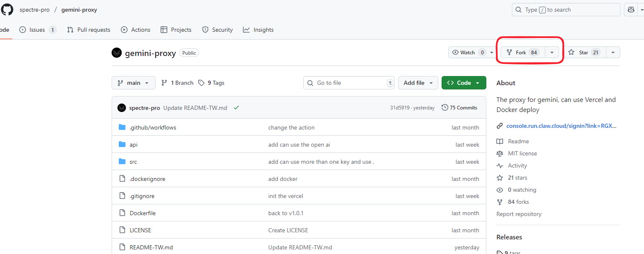The image size is (644, 254).
Task: Click the fork icon beside 84 forks
Action: [500, 202]
